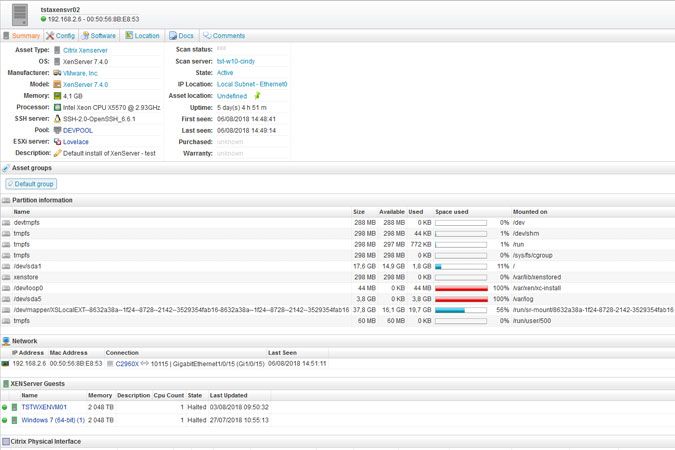The width and height of the screenshot is (675, 450).
Task: Click the memory chip icon beside 4.1 GB
Action: click(x=57, y=96)
